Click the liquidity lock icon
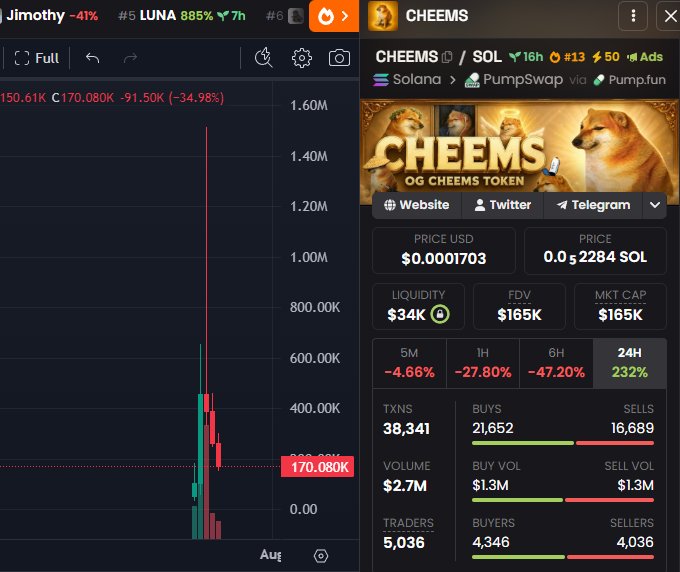Screen dimensions: 680x572 point(440,314)
